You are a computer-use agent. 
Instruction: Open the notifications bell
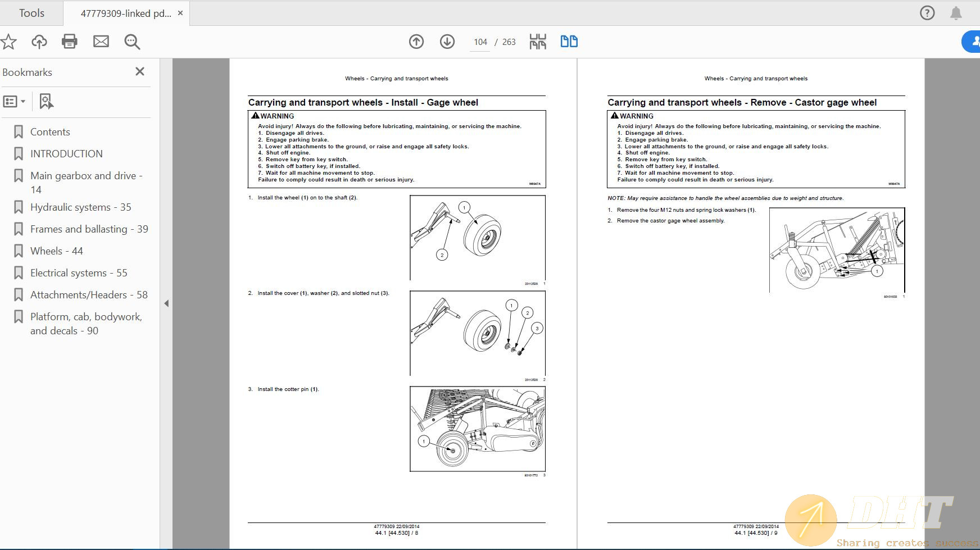956,13
